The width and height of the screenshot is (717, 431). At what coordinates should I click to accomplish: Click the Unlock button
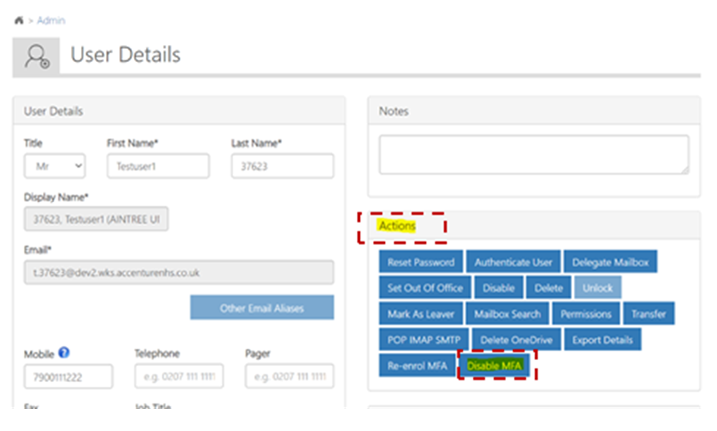pyautogui.click(x=598, y=288)
